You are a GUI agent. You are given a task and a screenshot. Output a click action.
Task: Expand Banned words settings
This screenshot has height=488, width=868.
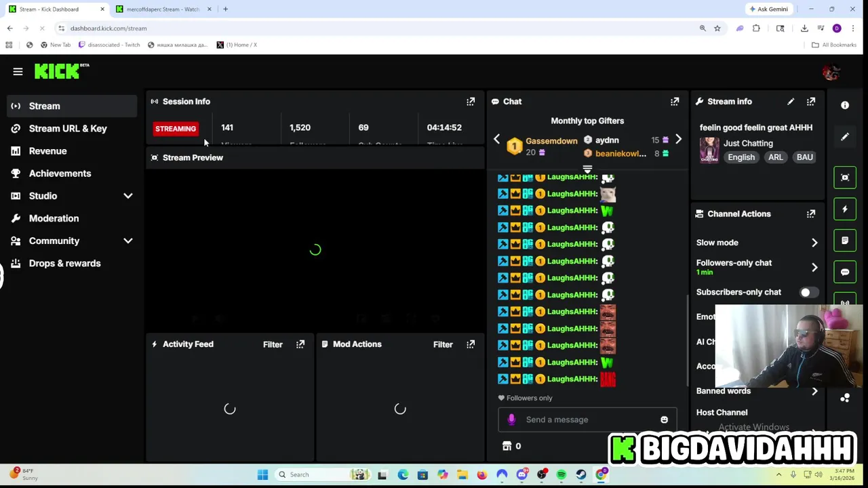814,391
